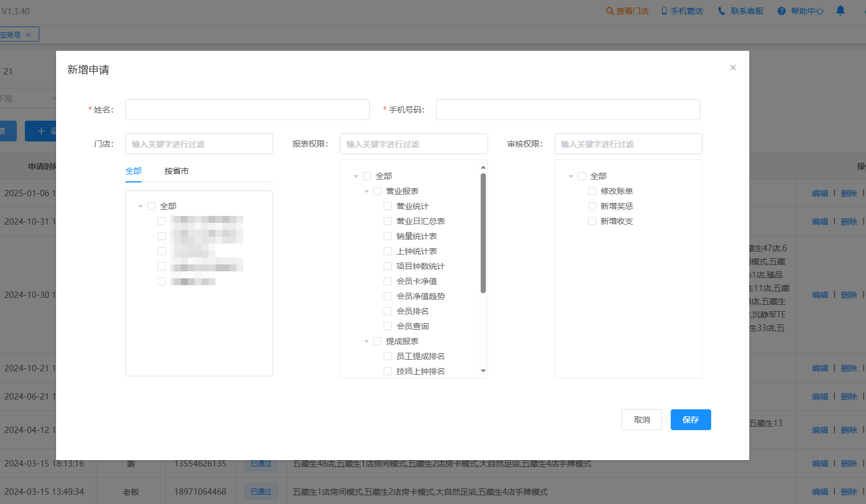Select 会员查询 checkbox
Screen dimensions: 866x504
click(x=388, y=326)
